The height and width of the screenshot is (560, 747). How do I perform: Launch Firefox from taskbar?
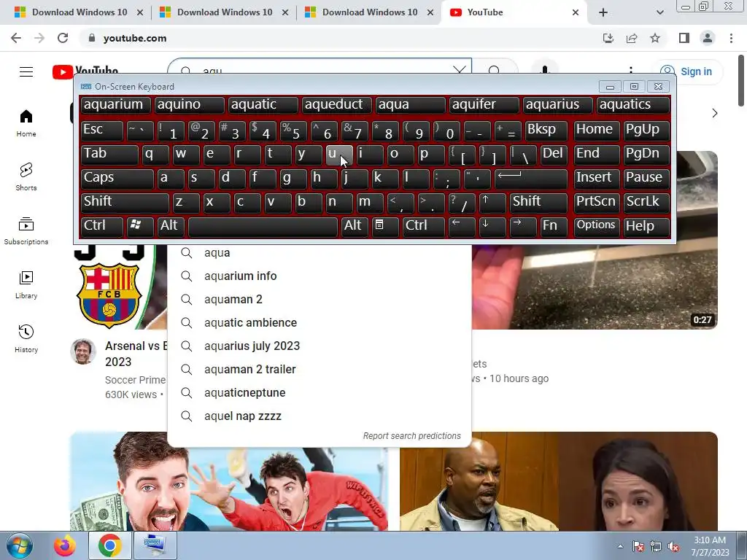64,545
